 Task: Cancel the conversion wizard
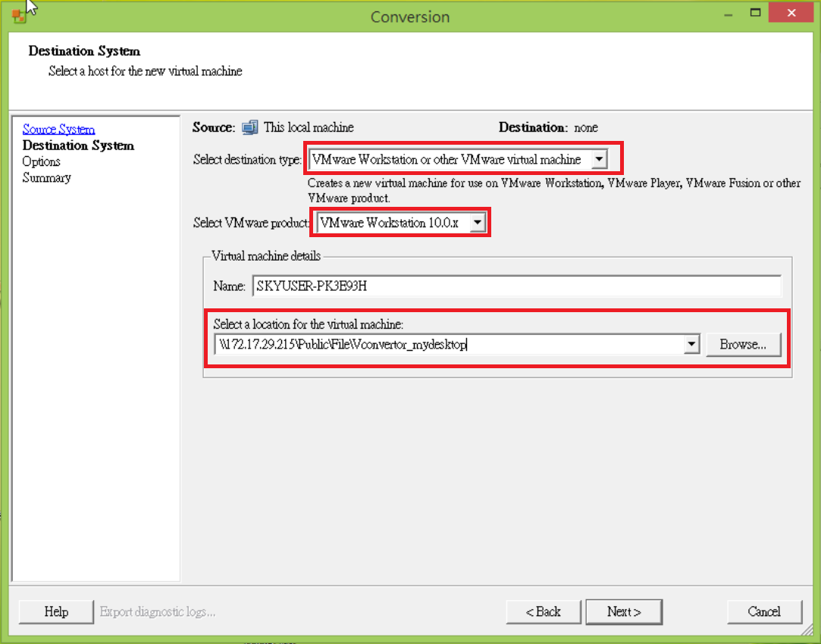pyautogui.click(x=764, y=611)
